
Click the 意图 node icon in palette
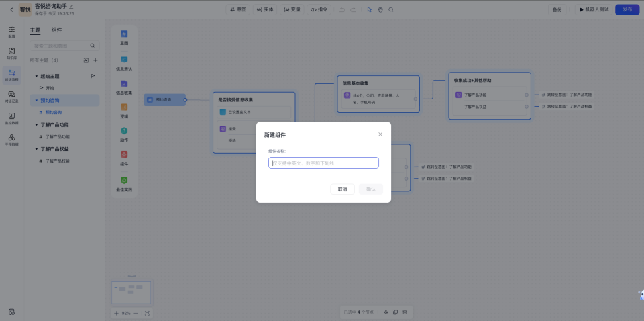pos(124,34)
